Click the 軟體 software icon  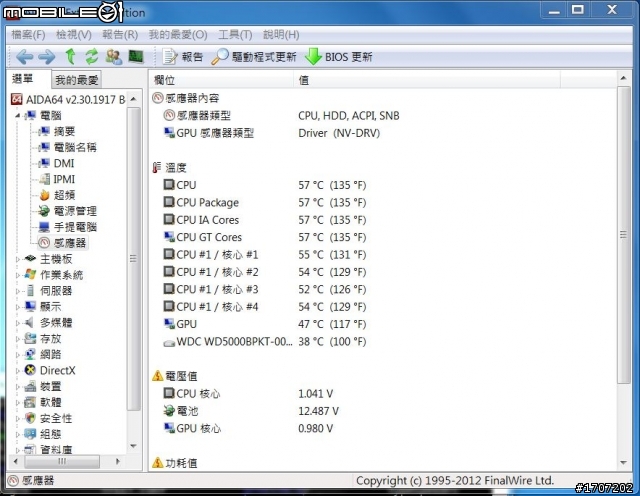30,402
